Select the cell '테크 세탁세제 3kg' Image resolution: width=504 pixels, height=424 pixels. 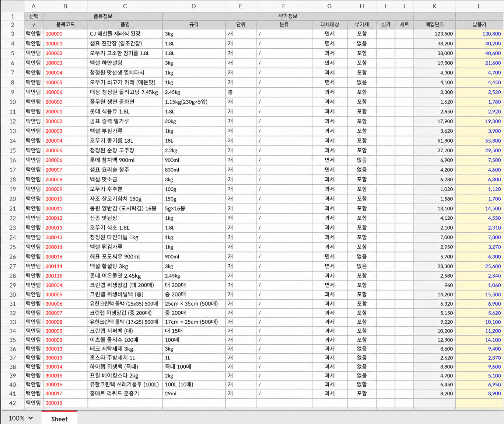[x=125, y=349]
